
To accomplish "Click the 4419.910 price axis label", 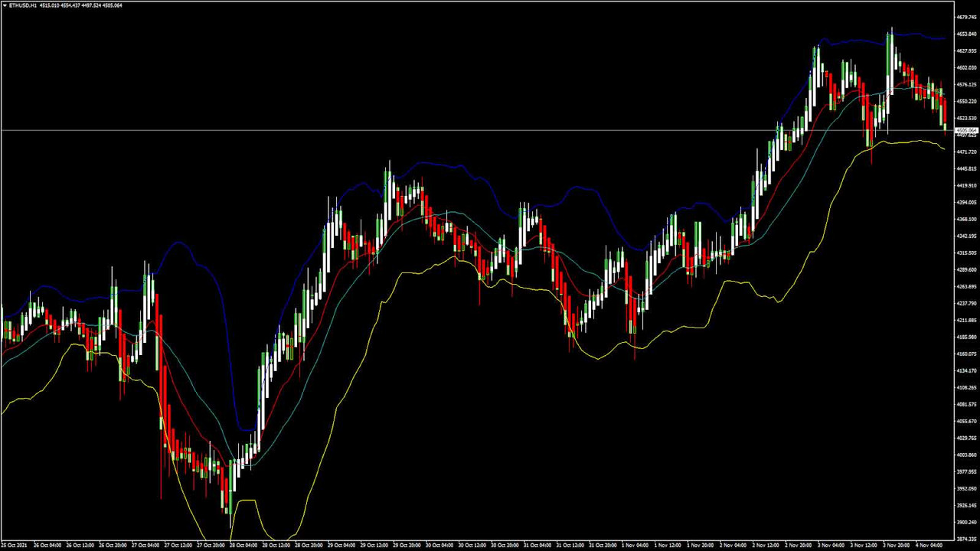I will 966,185.
